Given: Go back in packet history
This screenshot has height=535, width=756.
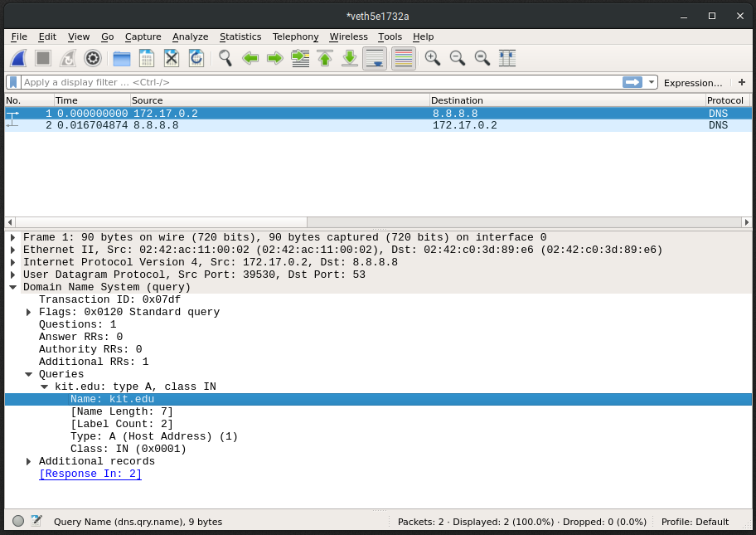Looking at the screenshot, I should click(250, 58).
